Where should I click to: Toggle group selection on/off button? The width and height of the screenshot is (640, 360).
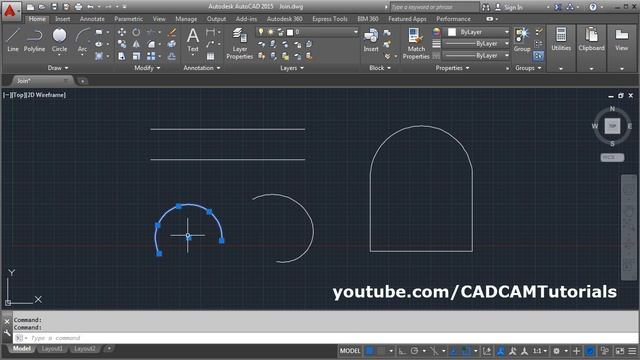tap(538, 56)
